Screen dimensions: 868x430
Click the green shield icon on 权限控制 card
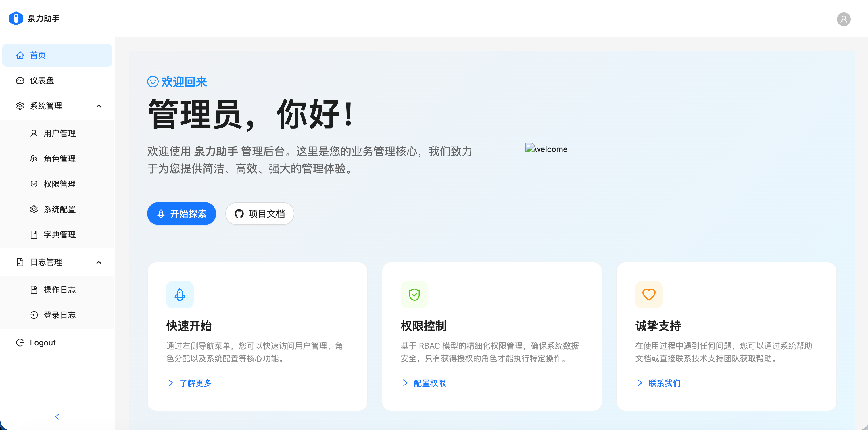[414, 295]
